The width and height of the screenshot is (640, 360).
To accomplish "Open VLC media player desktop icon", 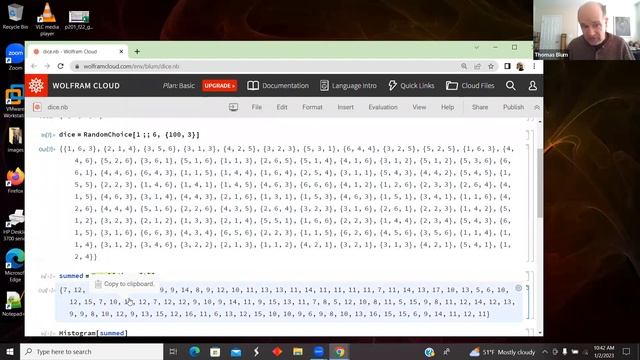I will coord(47,19).
